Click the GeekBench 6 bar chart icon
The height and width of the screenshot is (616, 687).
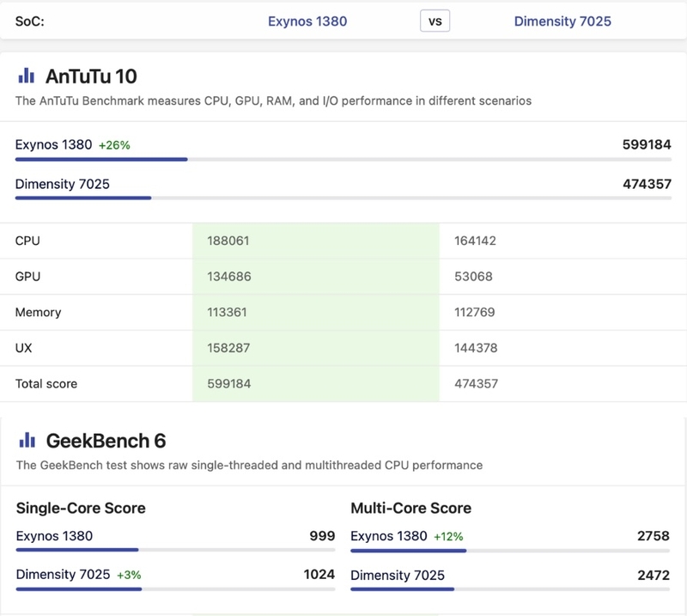coord(27,441)
